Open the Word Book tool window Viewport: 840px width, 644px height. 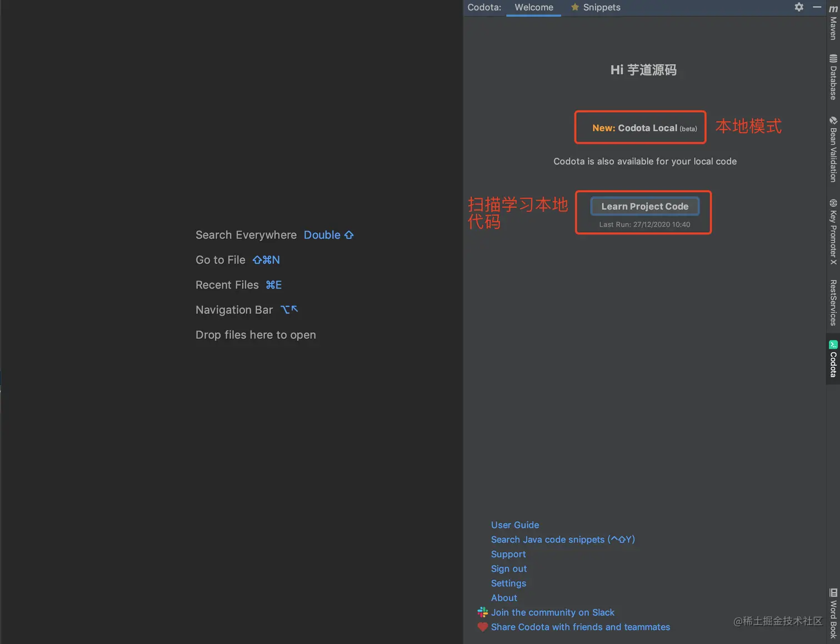[833, 613]
